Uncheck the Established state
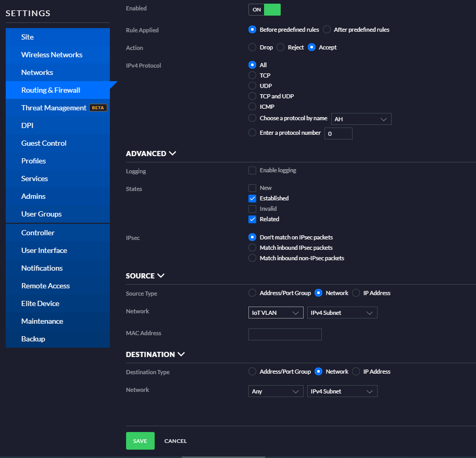Viewport: 476px width, 458px height. (x=252, y=198)
